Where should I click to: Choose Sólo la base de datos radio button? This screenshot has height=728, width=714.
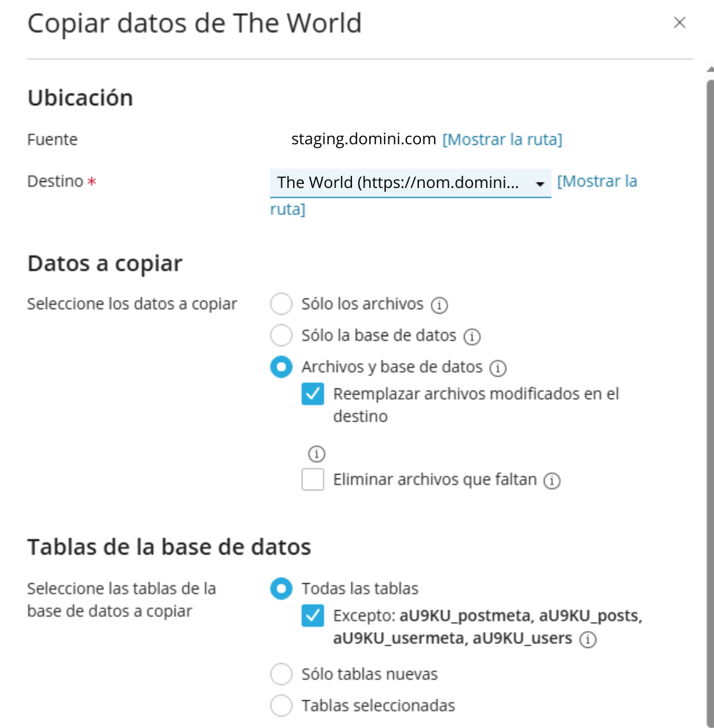pyautogui.click(x=281, y=336)
